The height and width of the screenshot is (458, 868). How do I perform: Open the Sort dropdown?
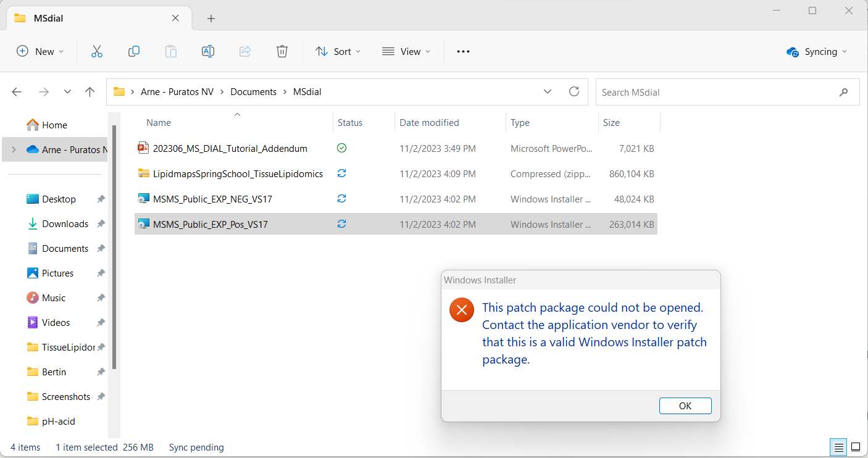(x=338, y=51)
